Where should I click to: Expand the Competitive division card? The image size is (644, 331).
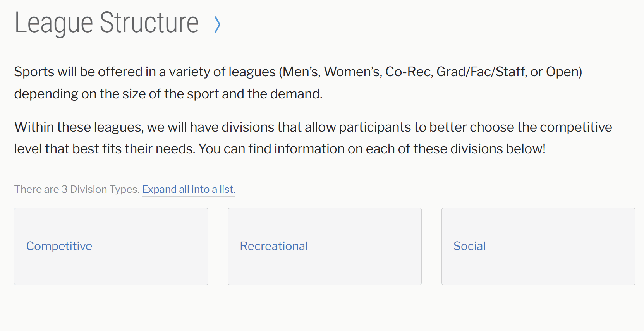[x=111, y=246]
